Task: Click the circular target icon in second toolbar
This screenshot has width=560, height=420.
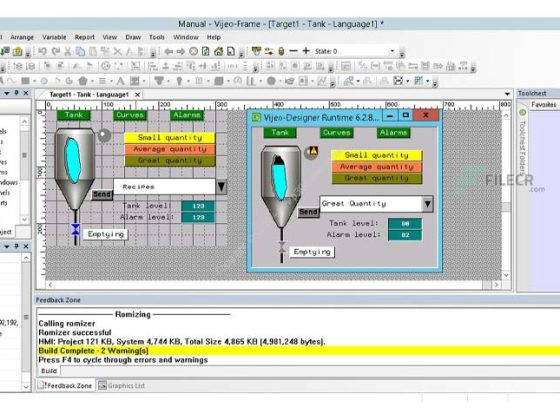Action: click(x=106, y=66)
